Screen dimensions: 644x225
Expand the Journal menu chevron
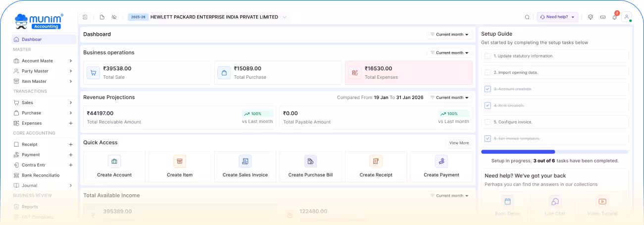click(x=71, y=185)
